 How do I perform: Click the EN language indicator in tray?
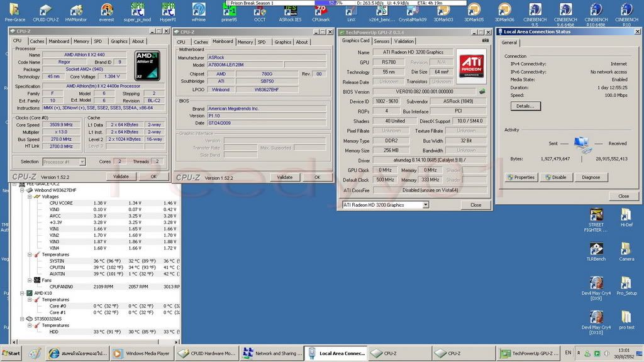568,353
